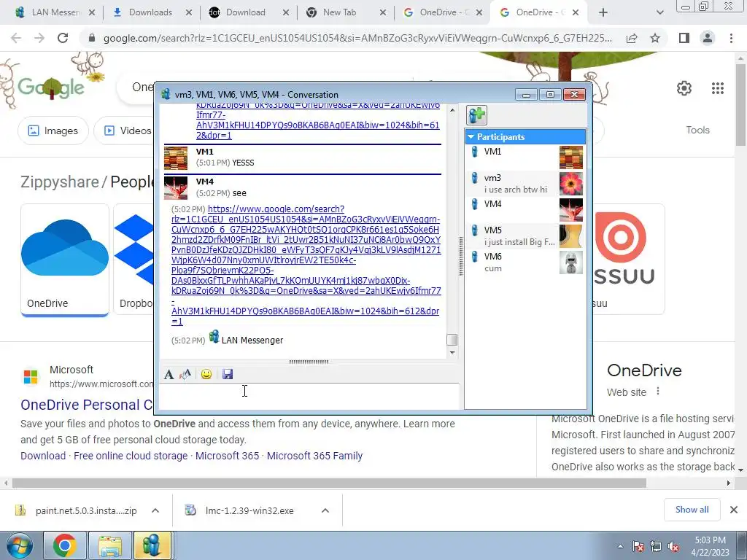Bookmark this page with the star icon
The image size is (747, 560).
[655, 38]
